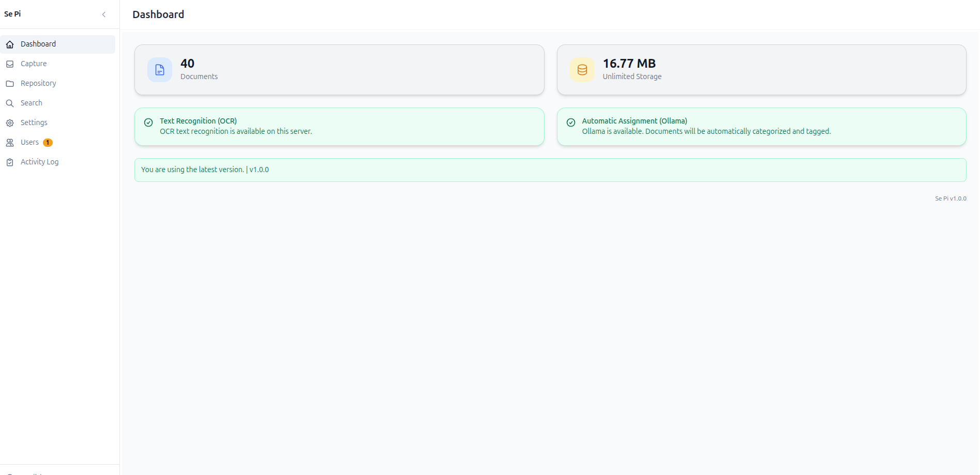
Task: Click the Search magnifier icon
Action: [10, 103]
